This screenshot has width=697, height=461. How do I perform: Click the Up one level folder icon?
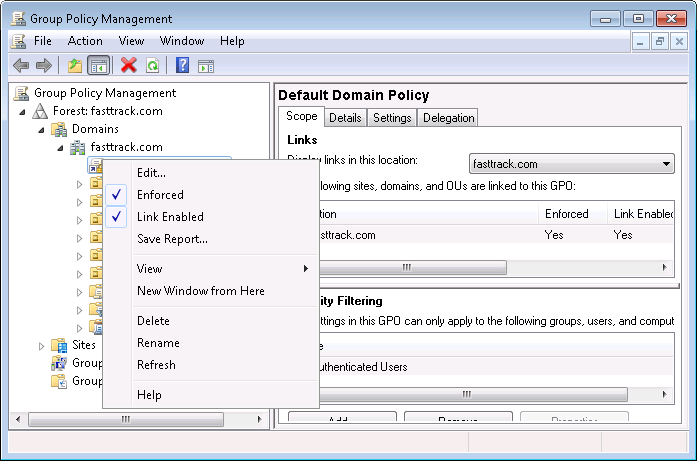pos(75,66)
